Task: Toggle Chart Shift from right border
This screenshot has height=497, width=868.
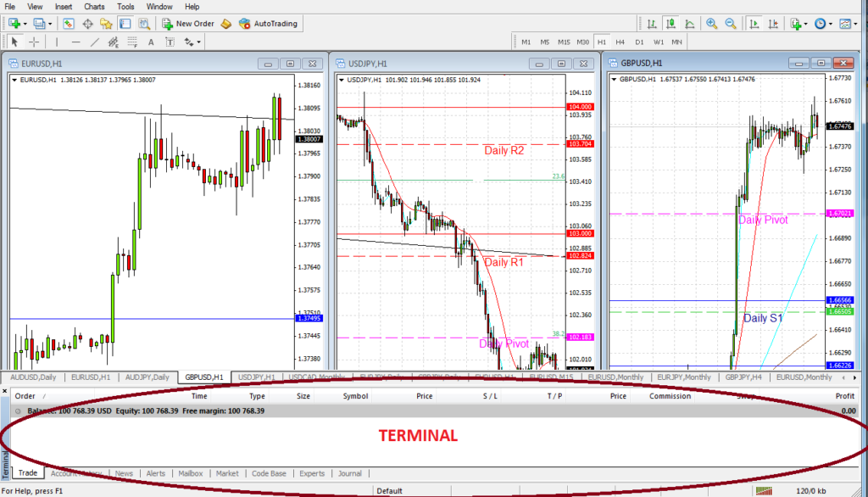Action: point(773,23)
